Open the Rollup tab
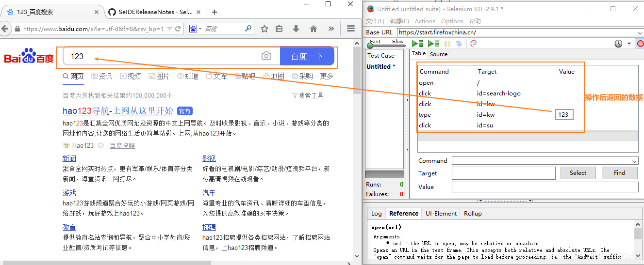This screenshot has width=644, height=265. (x=473, y=213)
